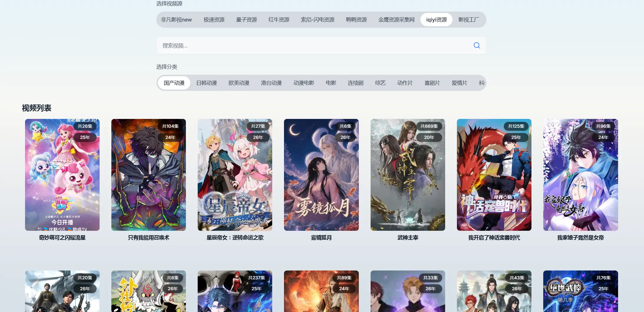Select the 非凡影视new video source
This screenshot has width=644, height=312.
click(x=176, y=20)
